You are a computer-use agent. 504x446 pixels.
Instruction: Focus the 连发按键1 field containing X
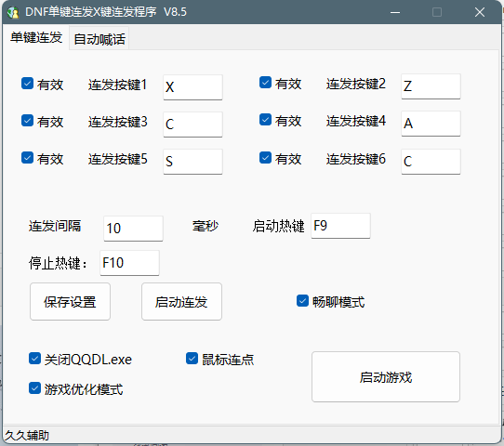[x=192, y=87]
